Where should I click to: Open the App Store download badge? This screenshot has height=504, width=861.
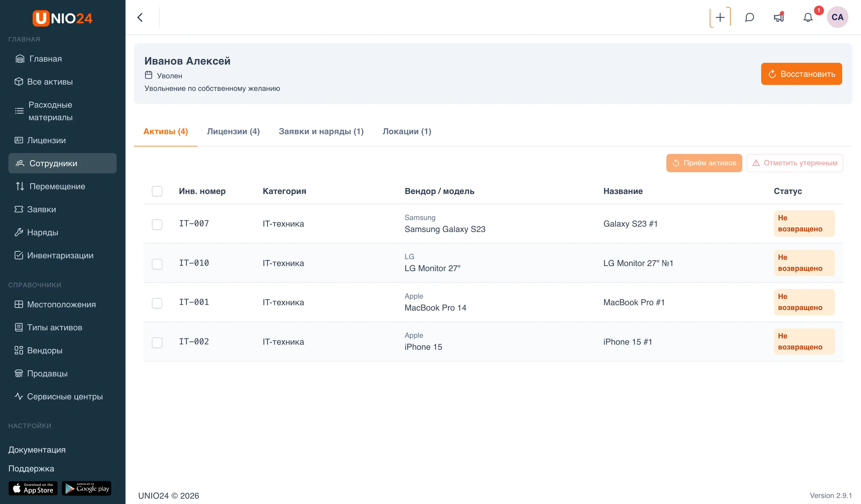33,488
